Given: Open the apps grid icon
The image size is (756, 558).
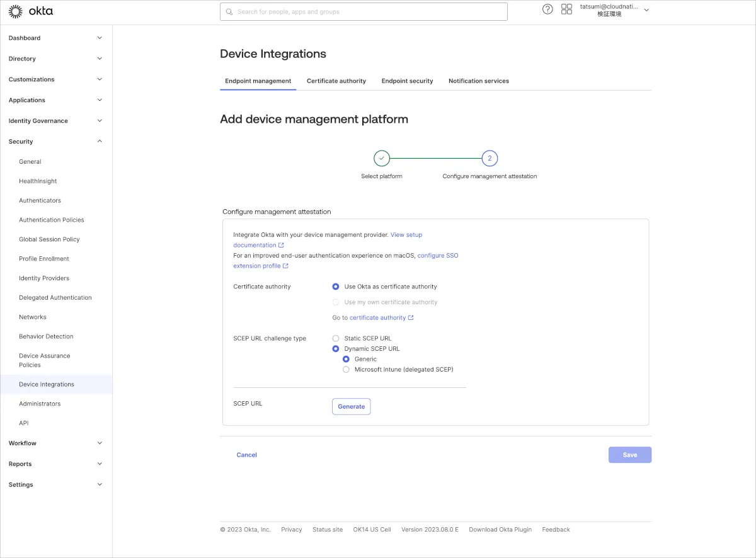Looking at the screenshot, I should (566, 9).
